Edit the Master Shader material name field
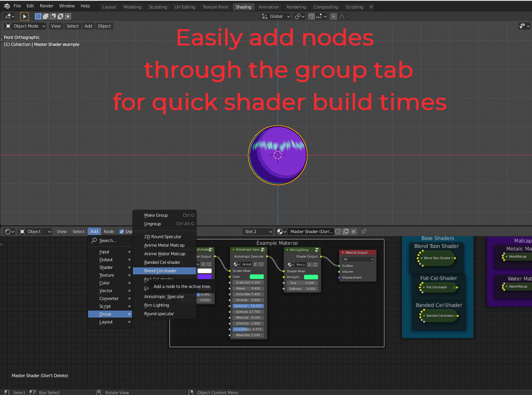Image resolution: width=532 pixels, height=395 pixels. [311, 232]
